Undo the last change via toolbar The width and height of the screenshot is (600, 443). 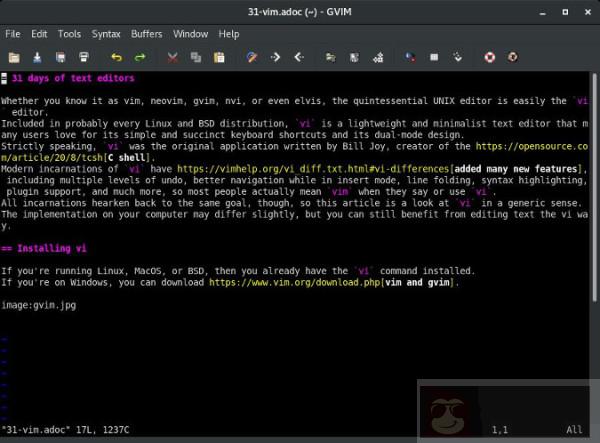coord(116,57)
